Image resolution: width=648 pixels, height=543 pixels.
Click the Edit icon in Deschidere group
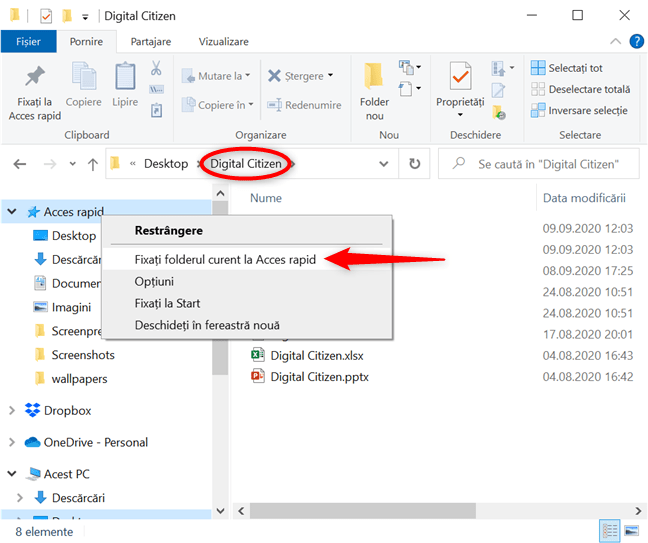point(498,90)
